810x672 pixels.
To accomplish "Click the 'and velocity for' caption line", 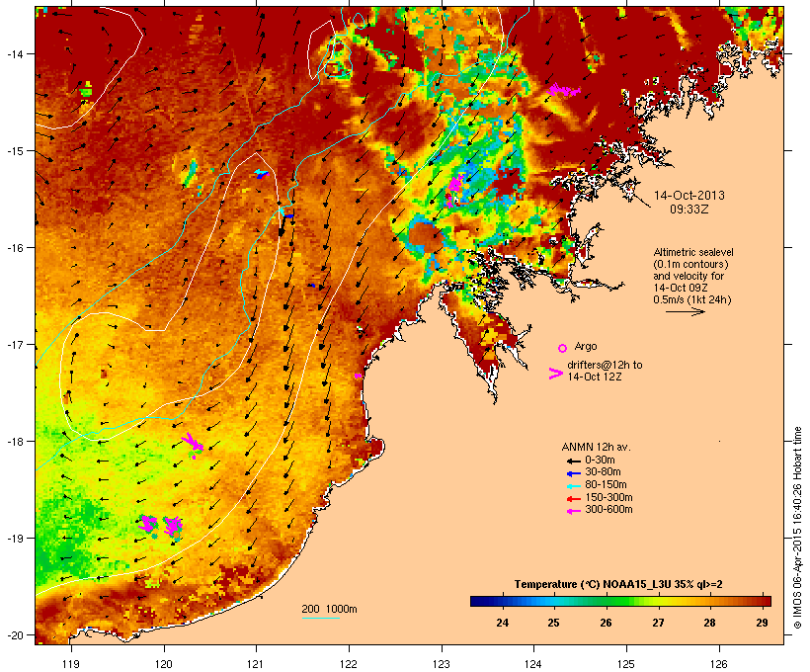I will [x=688, y=276].
